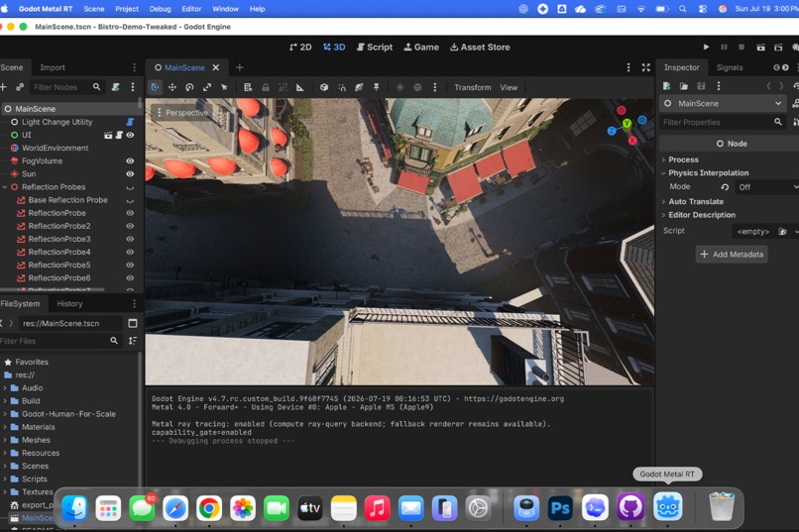Open Photoshop from the Dock
The height and width of the screenshot is (532, 799).
[560, 508]
